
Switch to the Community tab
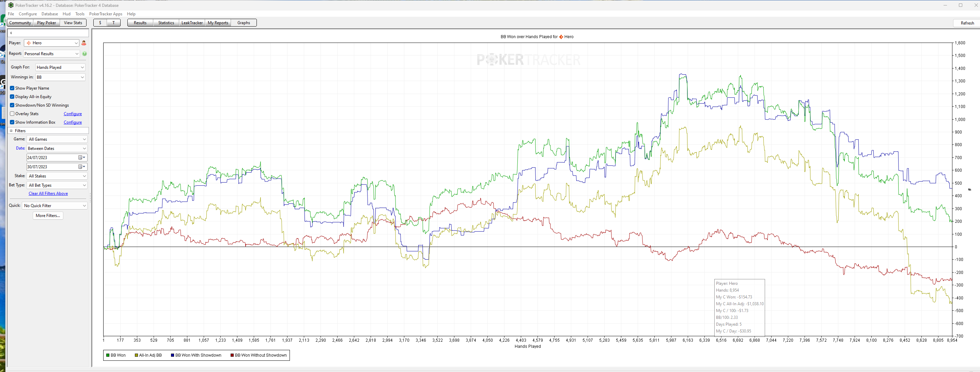coord(20,23)
